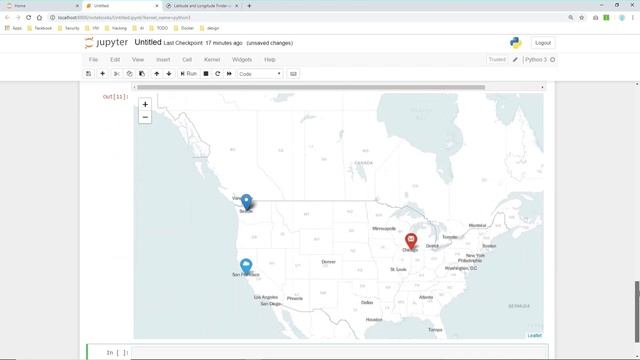
Task: Switch to Latitude and Longitude Finder tab
Action: click(x=202, y=6)
